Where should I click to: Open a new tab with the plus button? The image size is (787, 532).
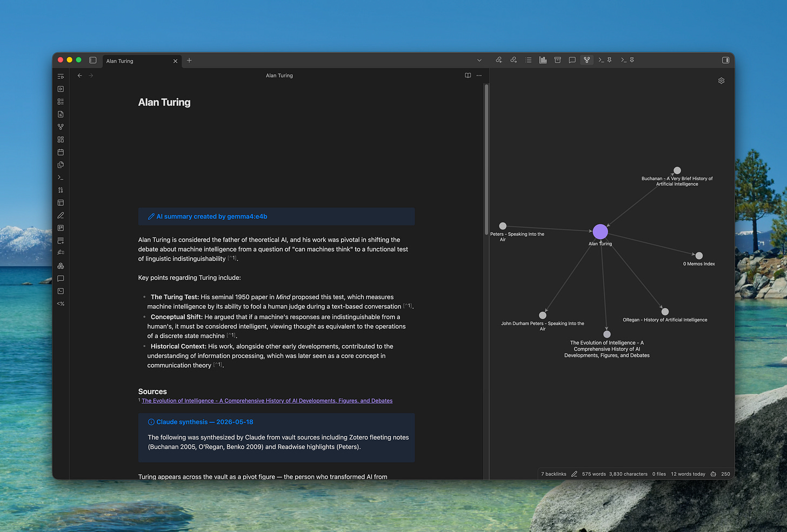[189, 60]
